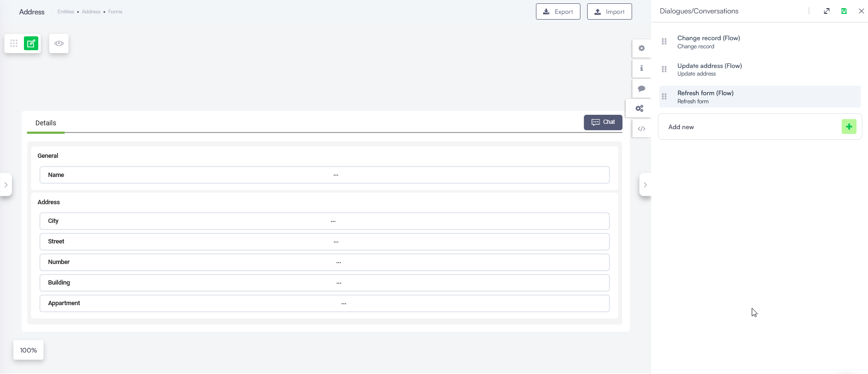The image size is (868, 374).
Task: Open the code brackets side tab
Action: pyautogui.click(x=642, y=129)
